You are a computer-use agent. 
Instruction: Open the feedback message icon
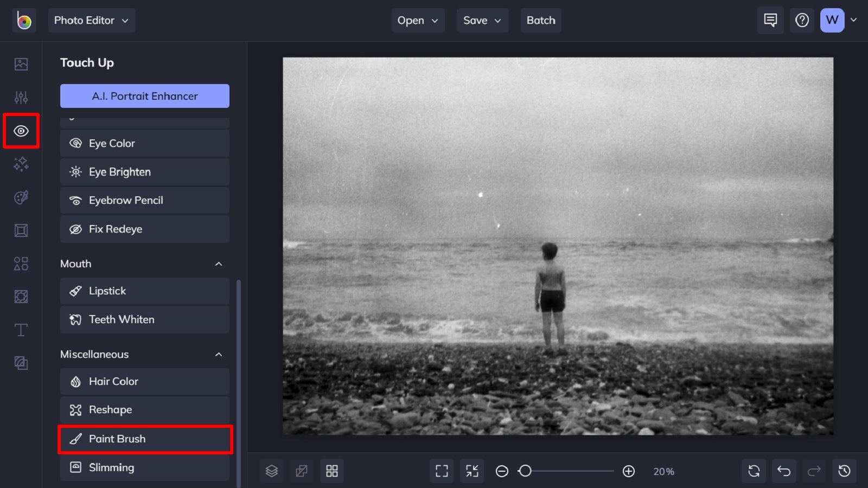click(x=770, y=20)
